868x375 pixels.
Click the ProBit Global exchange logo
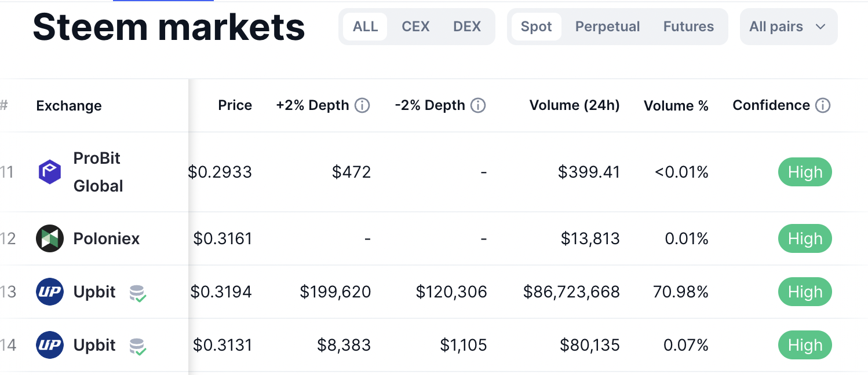click(50, 172)
